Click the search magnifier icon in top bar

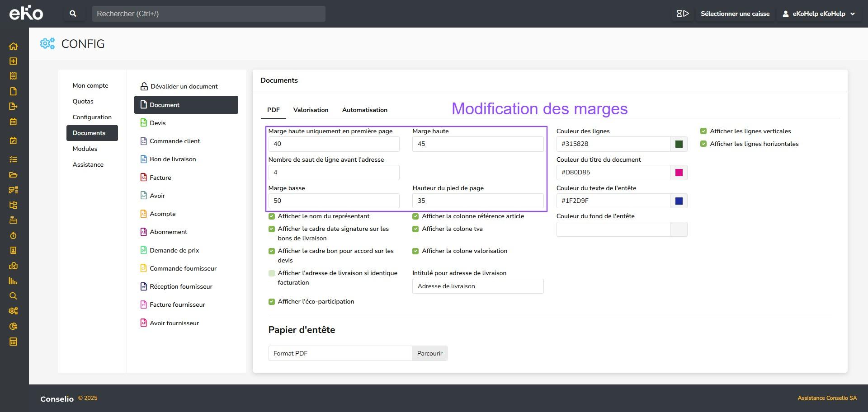click(73, 14)
